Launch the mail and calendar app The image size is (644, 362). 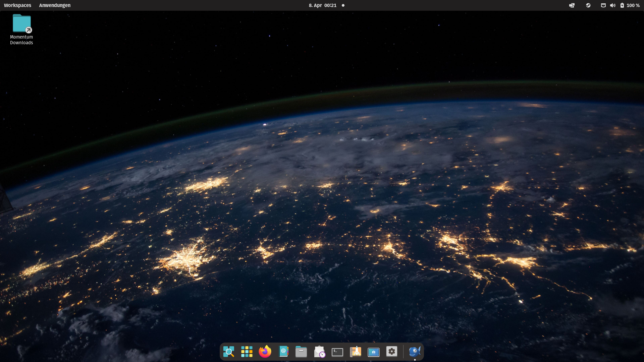(x=319, y=352)
